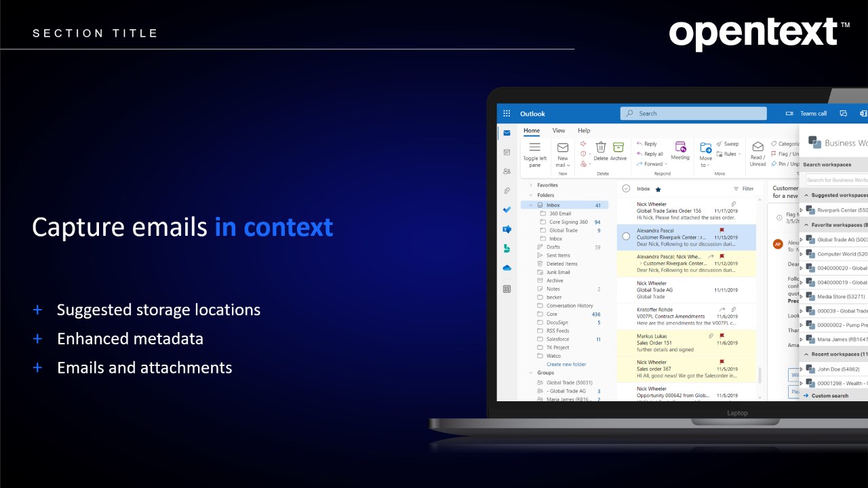The height and width of the screenshot is (488, 868).
Task: Expand the John Doe workspace triangle
Action: (x=802, y=370)
